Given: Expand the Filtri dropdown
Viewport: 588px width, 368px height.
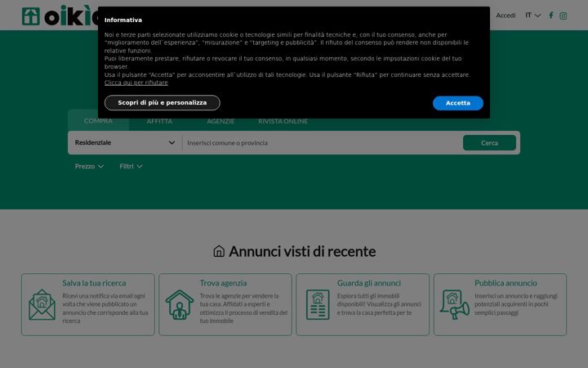Looking at the screenshot, I should click(x=131, y=166).
